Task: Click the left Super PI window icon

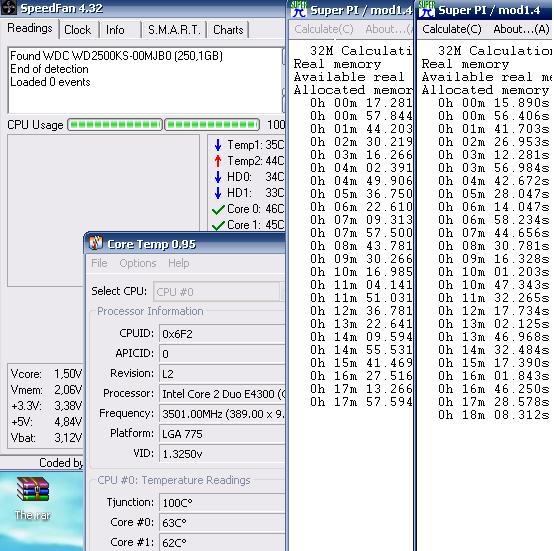Action: pos(299,9)
